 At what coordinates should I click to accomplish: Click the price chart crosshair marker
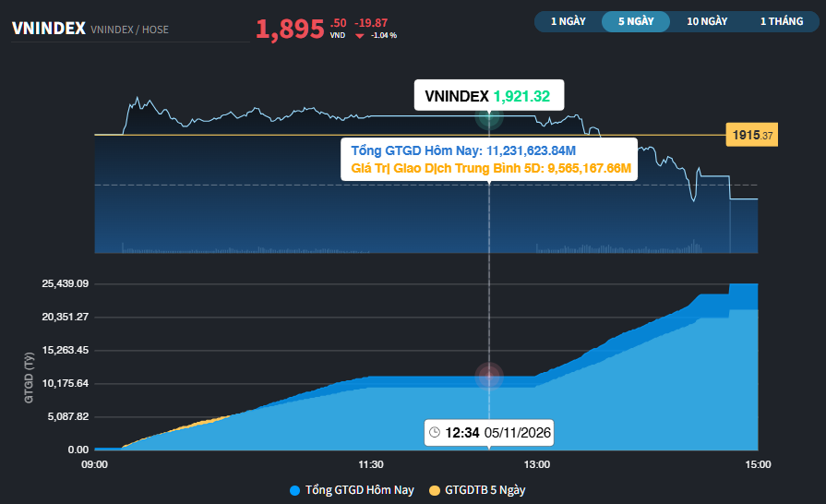[489, 117]
